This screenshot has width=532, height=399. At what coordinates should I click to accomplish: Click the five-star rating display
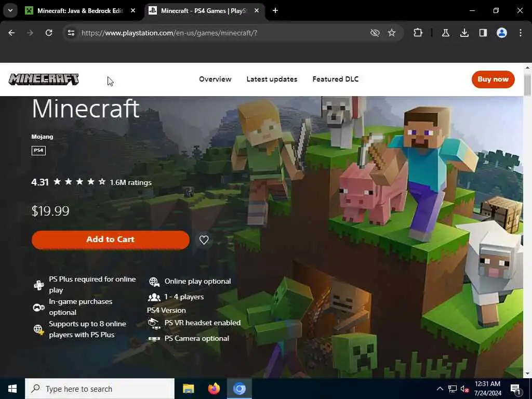pyautogui.click(x=79, y=182)
